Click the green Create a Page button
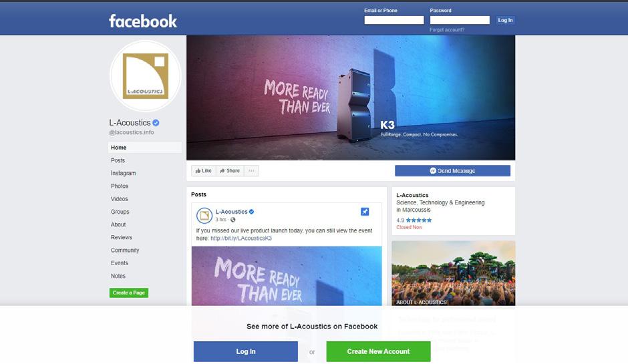 pos(129,293)
